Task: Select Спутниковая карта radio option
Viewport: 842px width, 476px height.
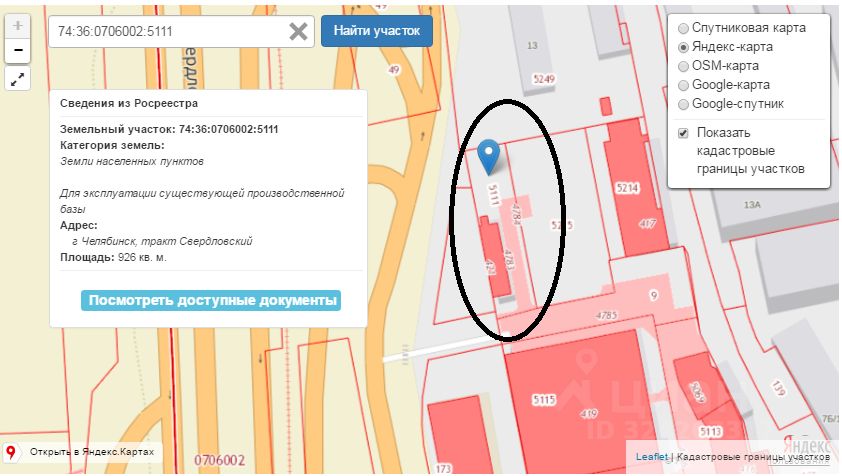Action: [683, 28]
